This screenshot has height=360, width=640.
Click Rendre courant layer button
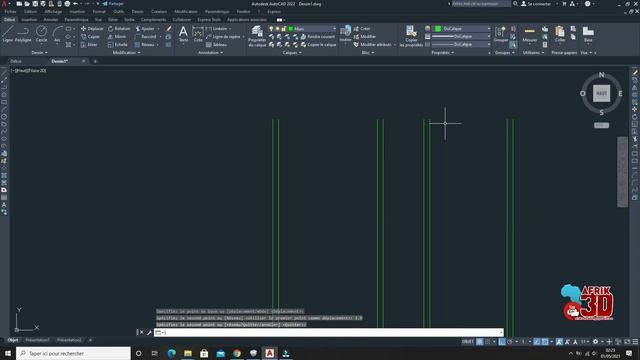pos(318,37)
